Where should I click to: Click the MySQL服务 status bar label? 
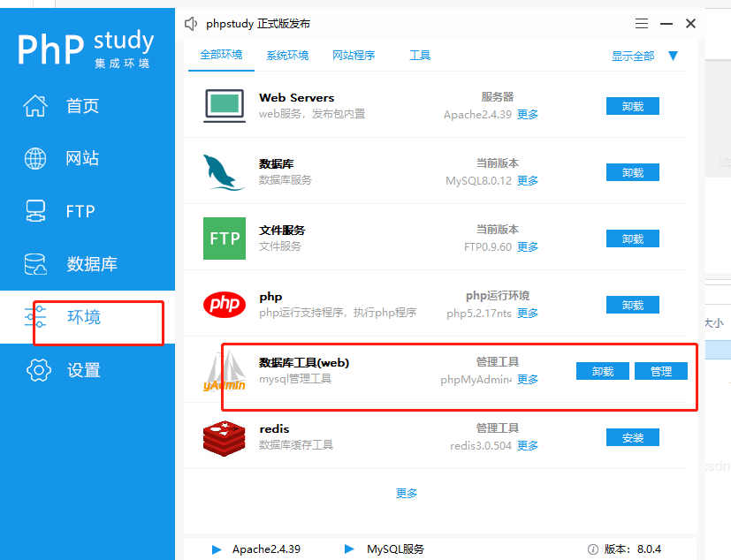(395, 549)
